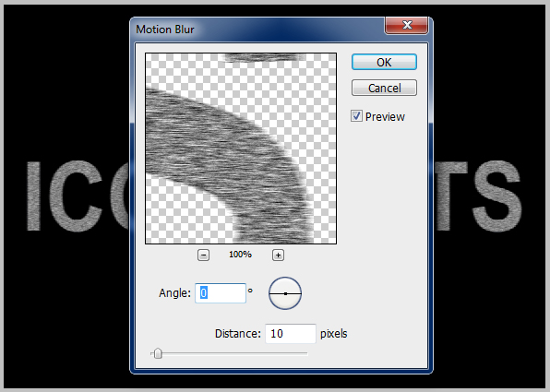Image resolution: width=550 pixels, height=392 pixels.
Task: Click the Preview label text
Action: pyautogui.click(x=385, y=117)
